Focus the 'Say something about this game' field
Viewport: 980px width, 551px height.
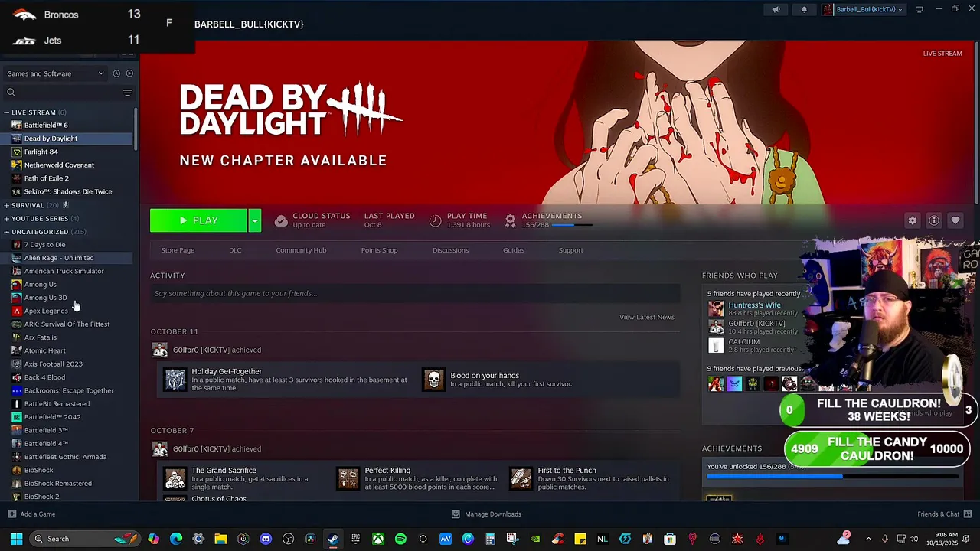tap(415, 293)
